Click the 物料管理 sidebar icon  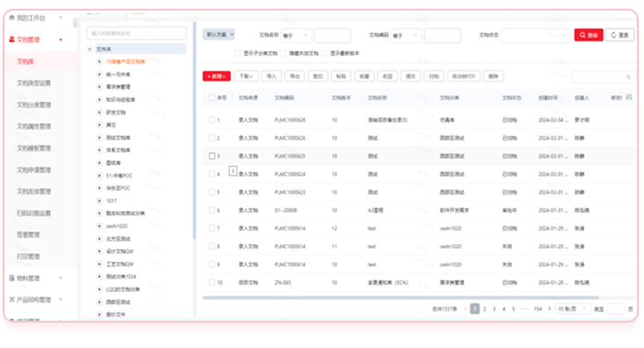pyautogui.click(x=11, y=279)
